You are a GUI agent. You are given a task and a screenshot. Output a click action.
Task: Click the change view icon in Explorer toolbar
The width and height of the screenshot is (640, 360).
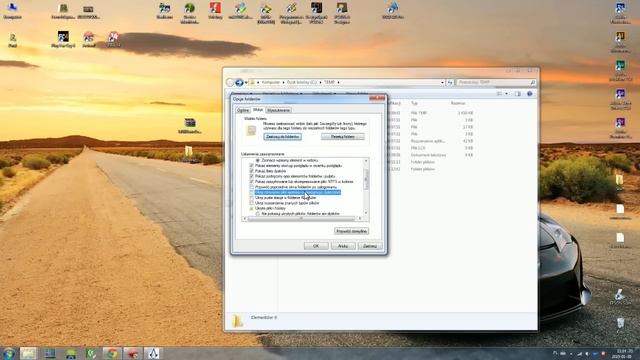pyautogui.click(x=499, y=94)
